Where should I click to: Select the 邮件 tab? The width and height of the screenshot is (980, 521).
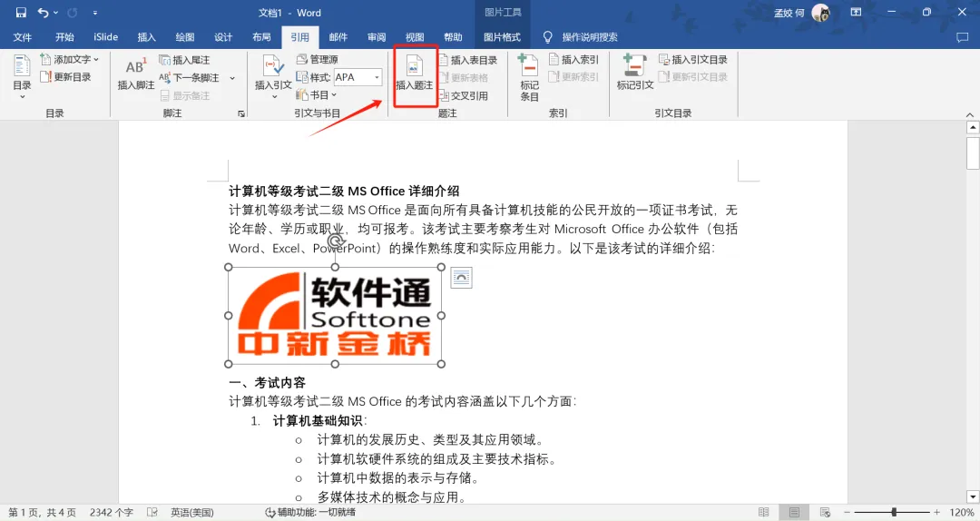point(338,37)
